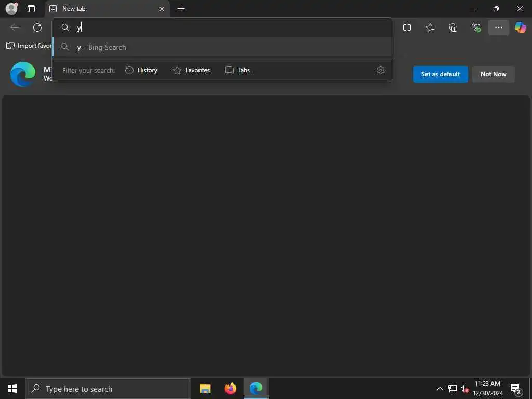Click the taskbar search box

tap(108, 389)
